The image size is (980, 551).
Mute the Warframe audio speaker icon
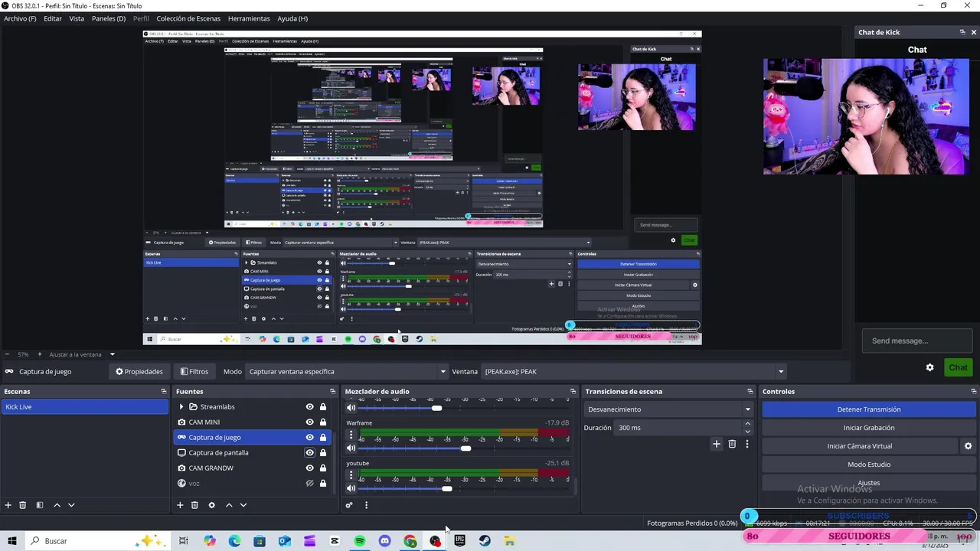[x=351, y=448]
